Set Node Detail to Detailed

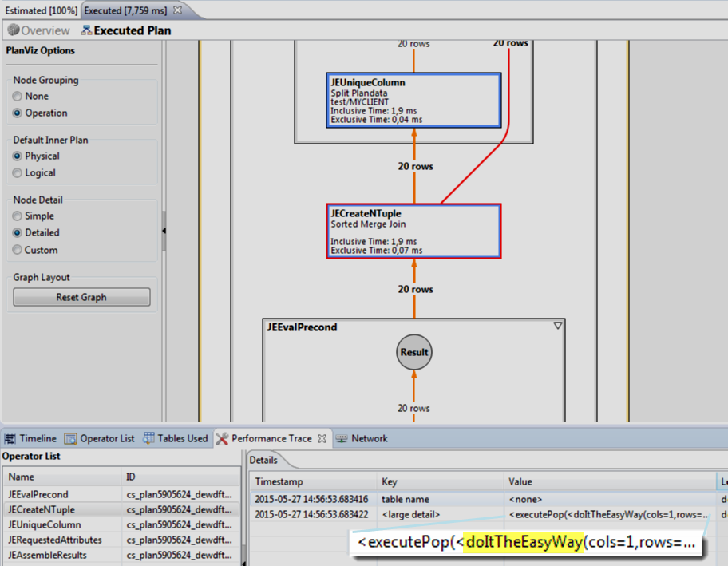tap(18, 233)
